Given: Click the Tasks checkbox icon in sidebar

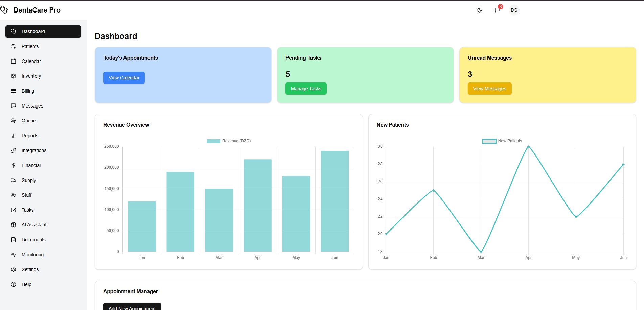Looking at the screenshot, I should click(x=14, y=210).
